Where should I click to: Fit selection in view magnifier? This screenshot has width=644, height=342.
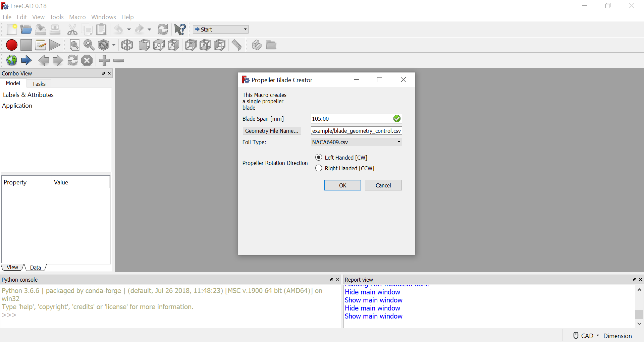tap(89, 45)
